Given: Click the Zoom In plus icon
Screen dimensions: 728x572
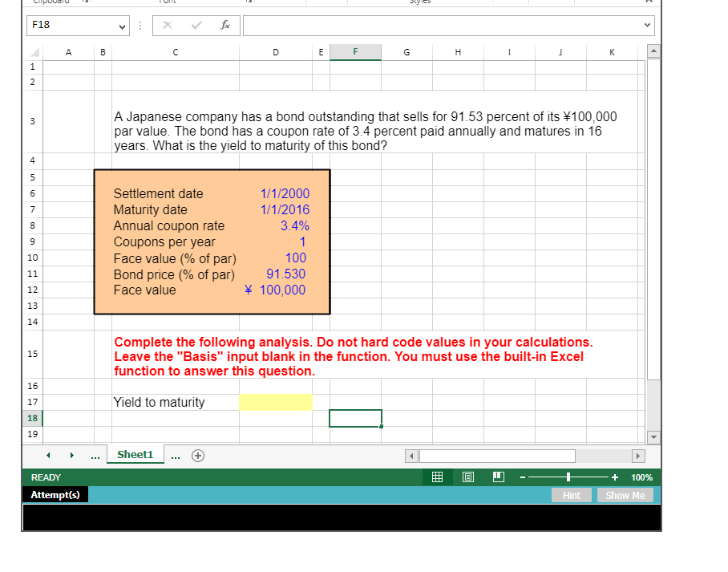Looking at the screenshot, I should 614,477.
